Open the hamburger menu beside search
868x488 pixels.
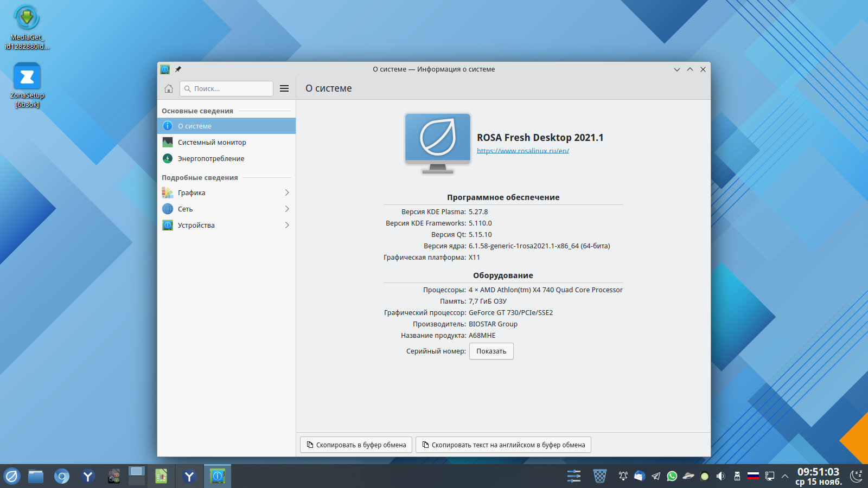[284, 88]
